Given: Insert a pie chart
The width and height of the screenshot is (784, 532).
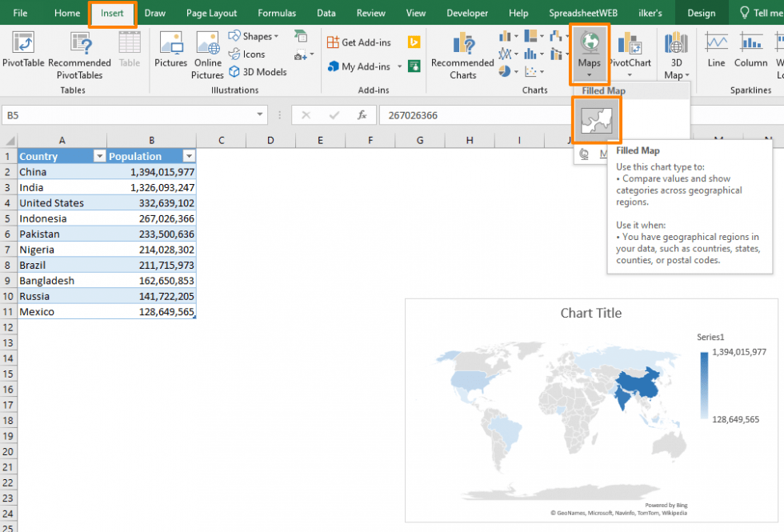Looking at the screenshot, I should tap(504, 70).
